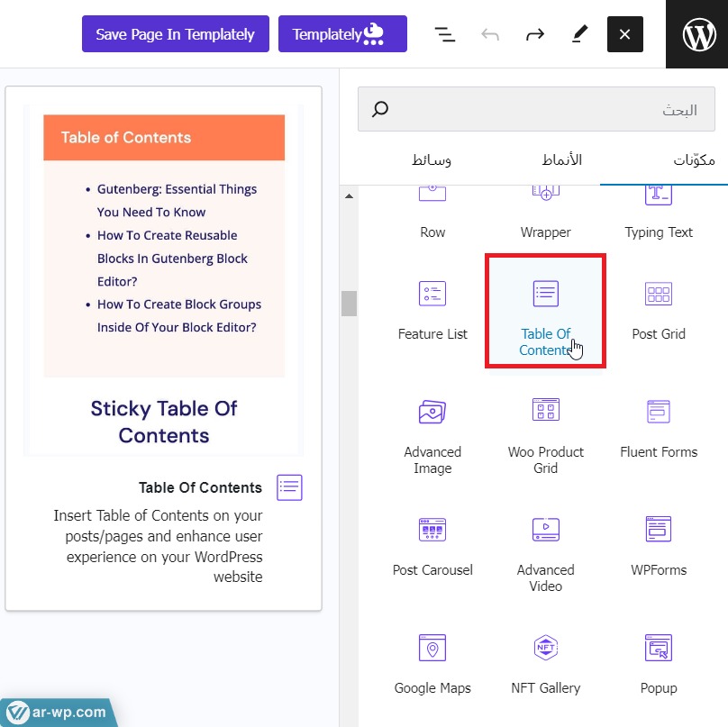The image size is (728, 727).
Task: Insert the Feature List block
Action: [x=432, y=310]
